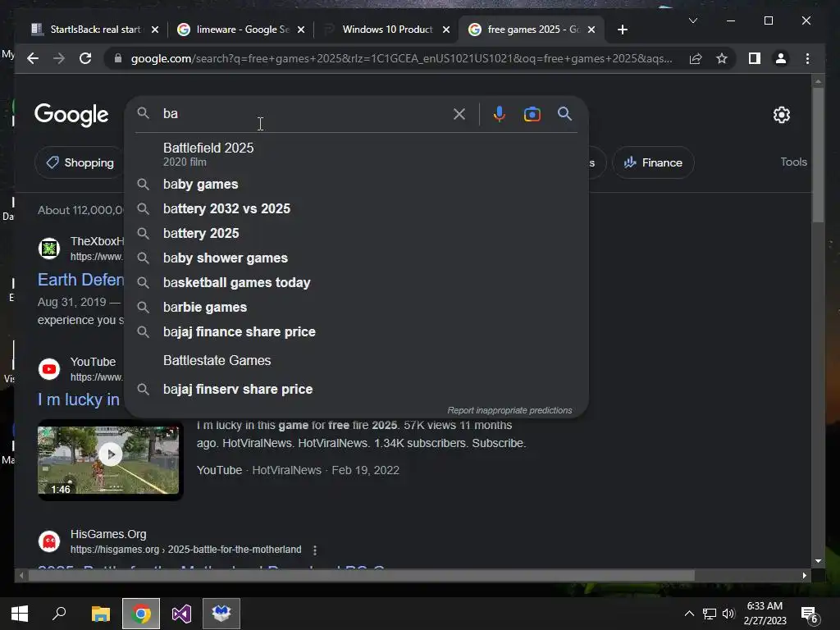The image size is (840, 630).
Task: Open the taskbar clock showing 6:33 AM
Action: click(x=765, y=614)
